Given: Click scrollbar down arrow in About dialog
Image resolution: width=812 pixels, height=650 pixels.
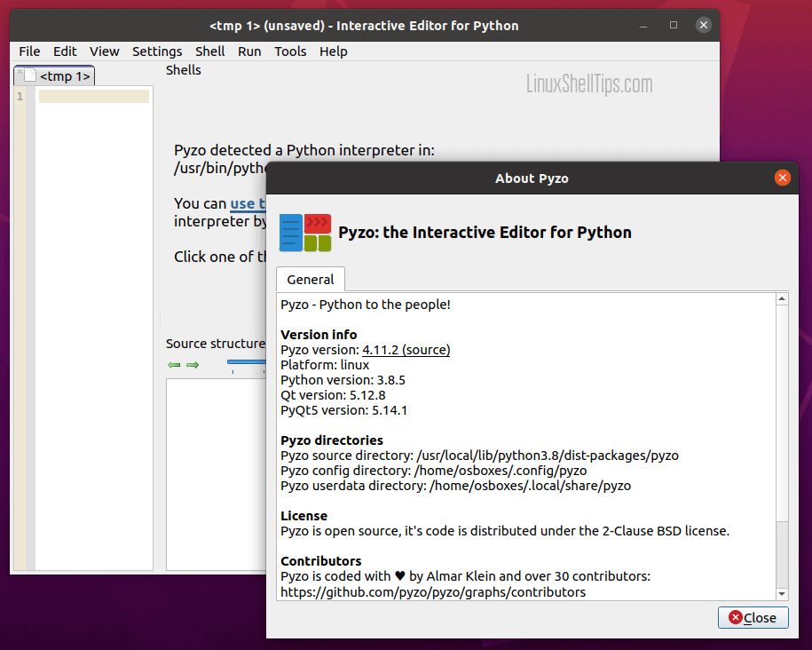Looking at the screenshot, I should point(782,594).
